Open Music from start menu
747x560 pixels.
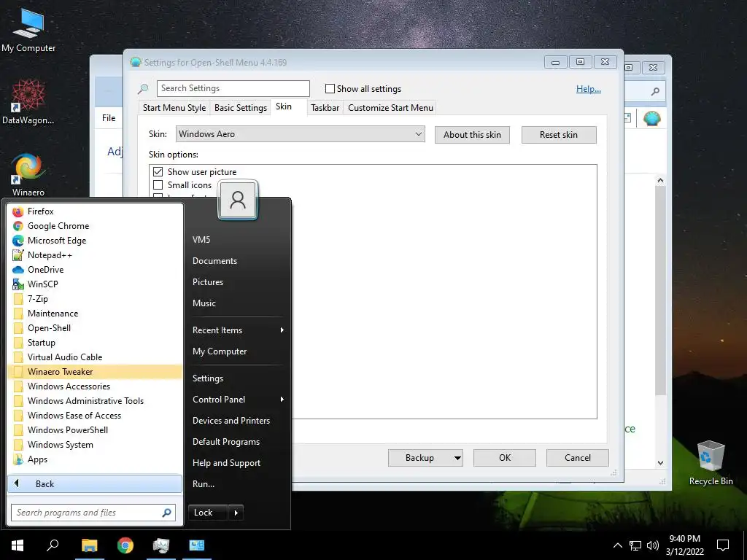pyautogui.click(x=239, y=303)
